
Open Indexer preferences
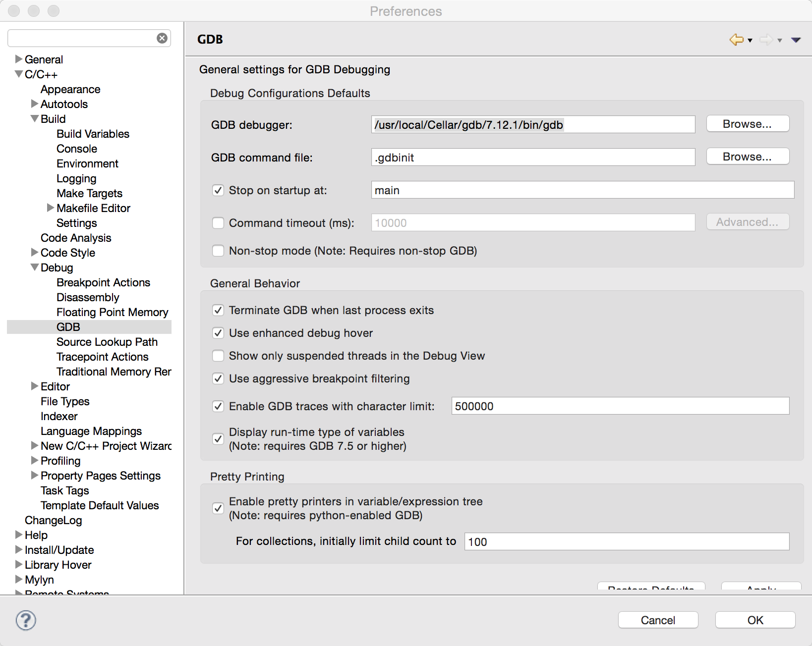coord(59,416)
